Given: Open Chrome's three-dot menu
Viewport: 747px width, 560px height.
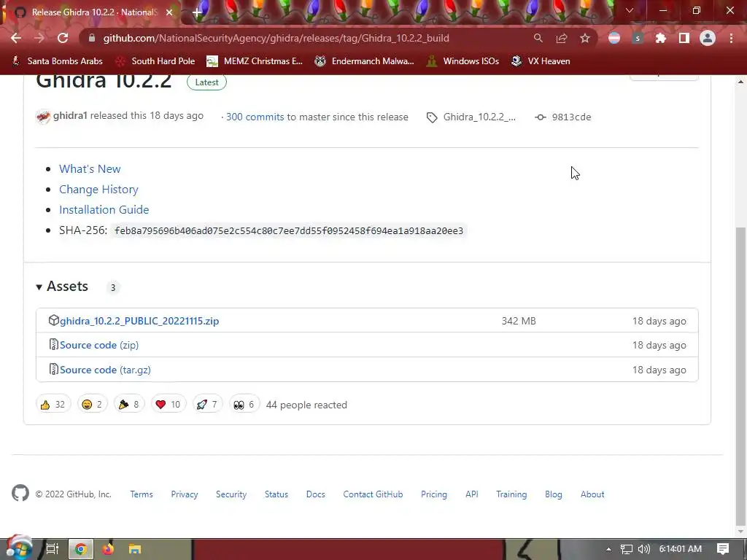Looking at the screenshot, I should (x=731, y=38).
